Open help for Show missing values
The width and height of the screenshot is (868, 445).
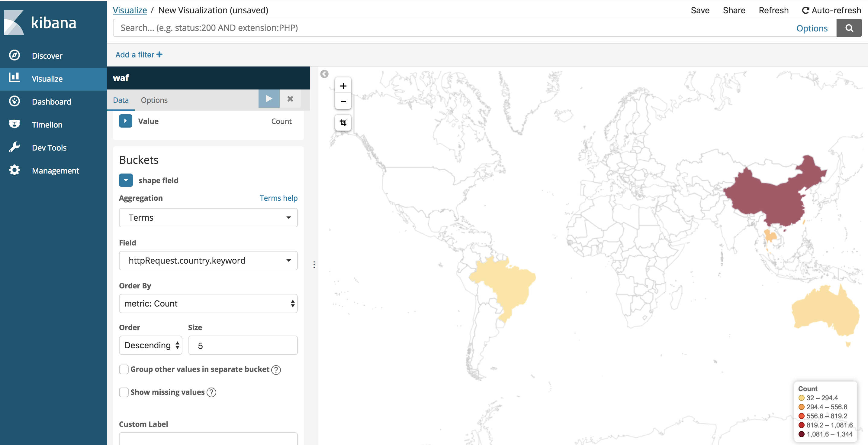211,392
